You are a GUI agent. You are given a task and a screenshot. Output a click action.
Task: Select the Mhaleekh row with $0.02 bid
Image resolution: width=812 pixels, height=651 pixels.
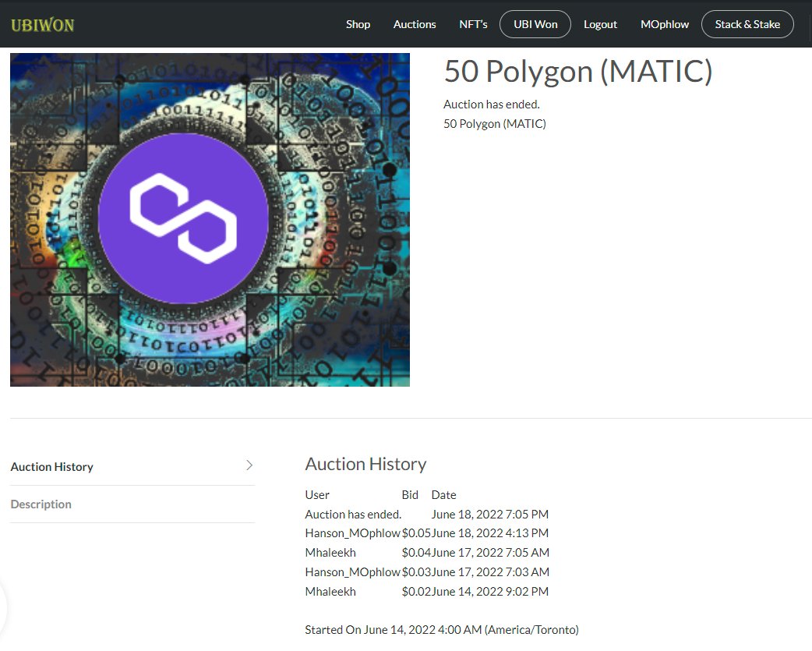[x=427, y=592]
